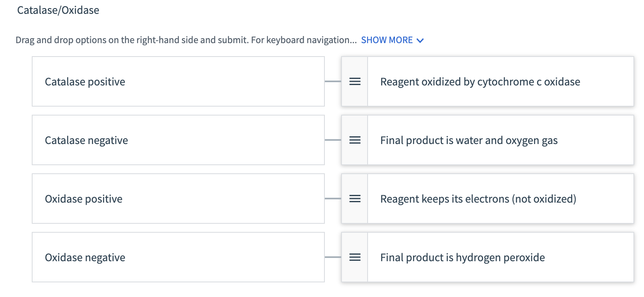Click connector line beside Catalase positive
Viewport: 644px width, 297px height.
333,81
